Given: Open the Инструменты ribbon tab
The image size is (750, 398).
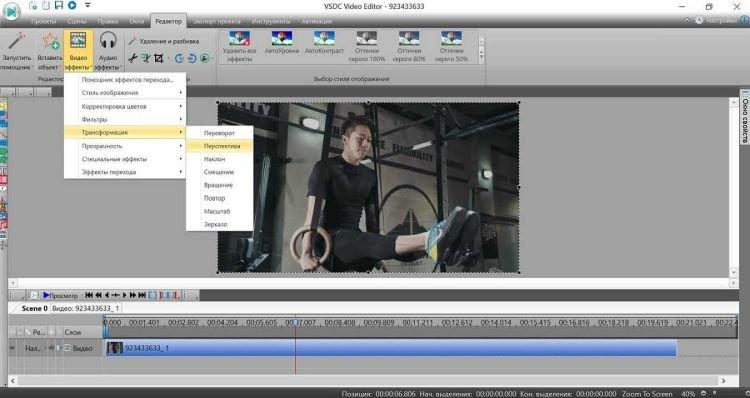Looking at the screenshot, I should [271, 21].
